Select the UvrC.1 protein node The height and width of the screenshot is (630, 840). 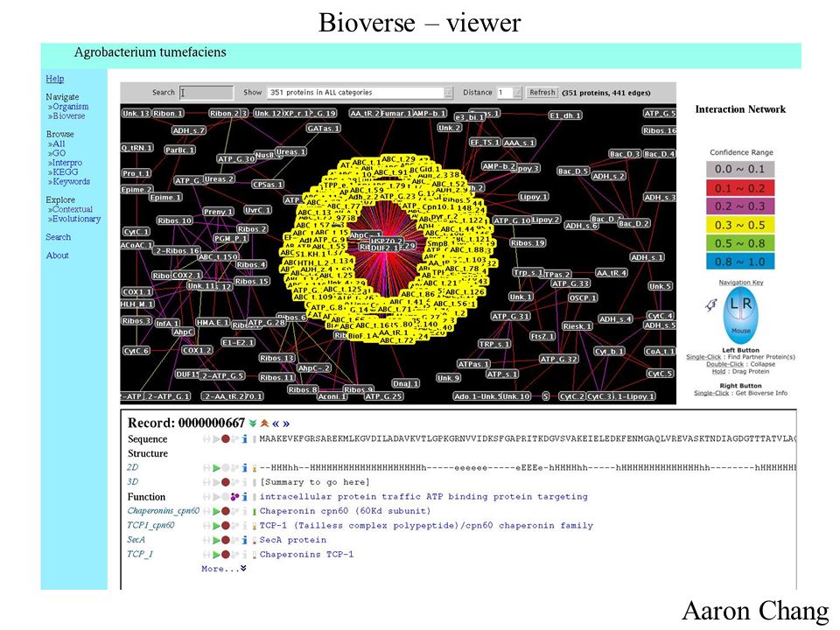coord(257,210)
